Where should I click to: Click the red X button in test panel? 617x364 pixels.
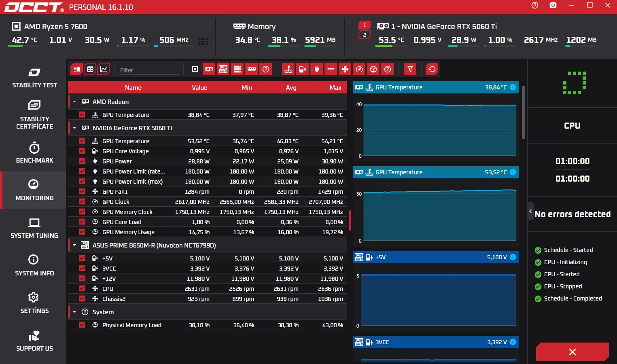pos(572,352)
